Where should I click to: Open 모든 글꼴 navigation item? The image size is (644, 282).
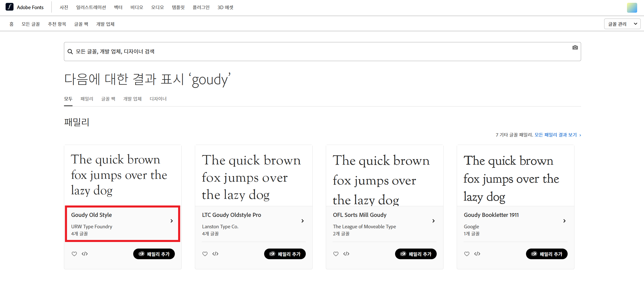pos(31,24)
